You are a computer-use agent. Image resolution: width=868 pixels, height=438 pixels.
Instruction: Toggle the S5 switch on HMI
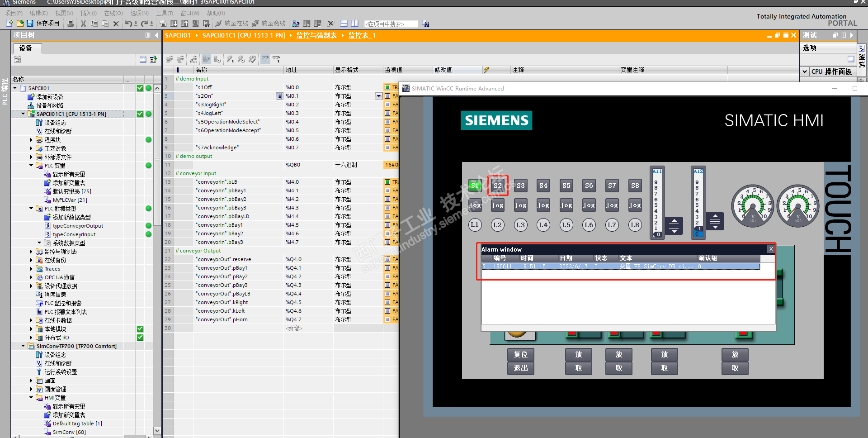click(x=566, y=186)
